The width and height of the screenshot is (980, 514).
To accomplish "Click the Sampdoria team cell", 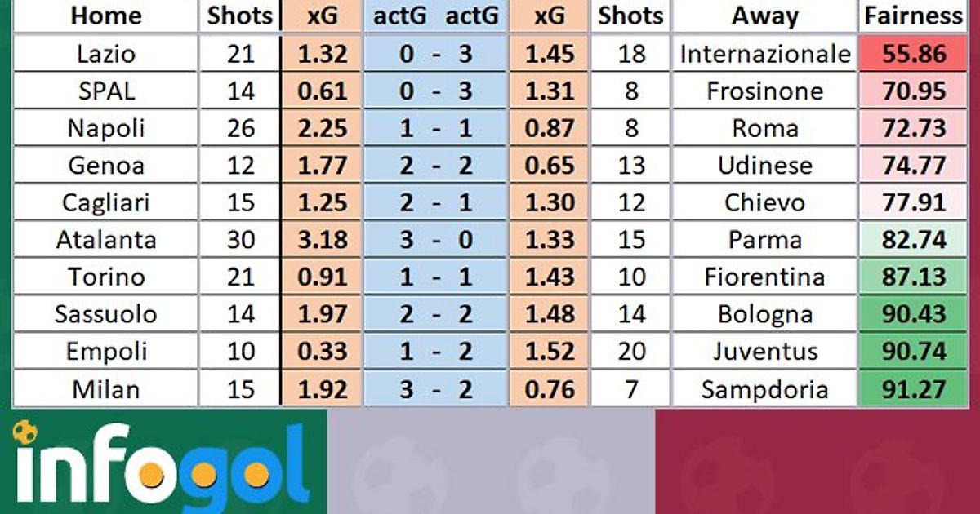I will click(x=765, y=389).
